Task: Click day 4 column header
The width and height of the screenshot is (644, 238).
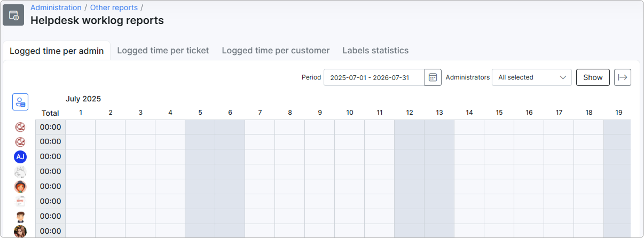Action: pyautogui.click(x=170, y=113)
